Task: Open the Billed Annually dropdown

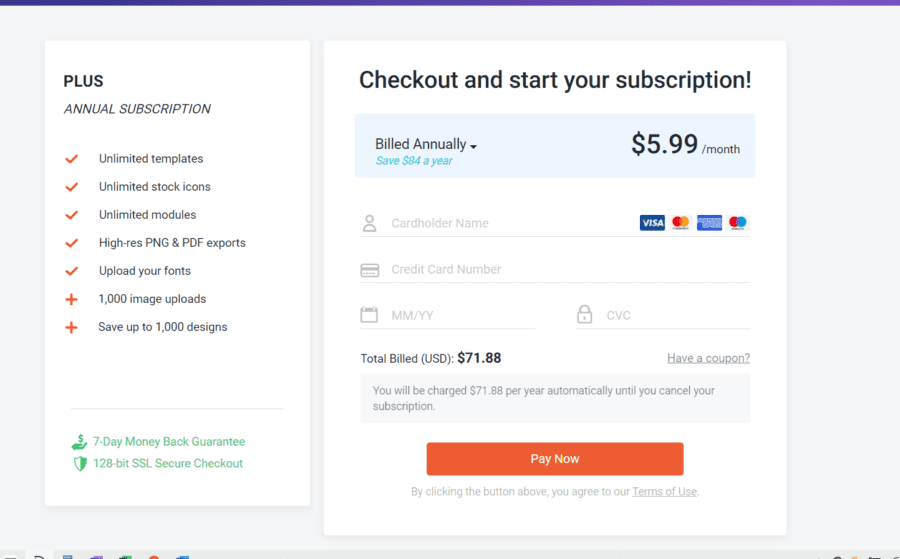Action: pos(426,144)
